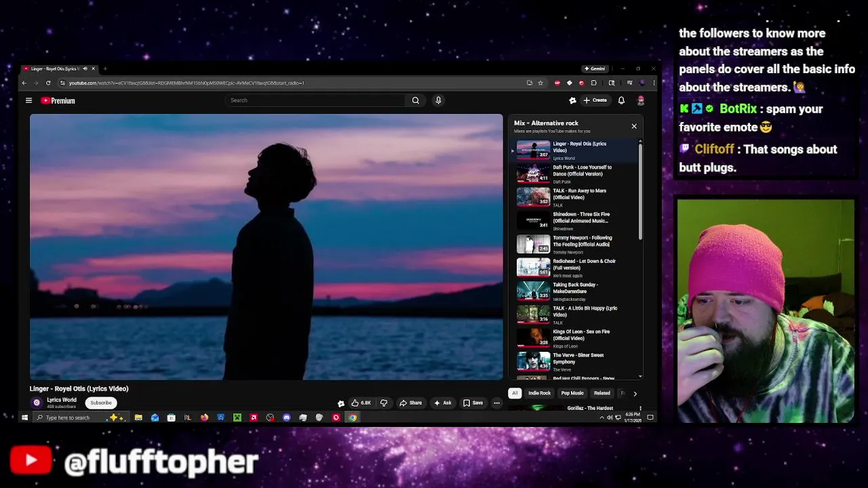868x488 pixels.
Task: Switch to Chrome in taskbar
Action: click(353, 418)
